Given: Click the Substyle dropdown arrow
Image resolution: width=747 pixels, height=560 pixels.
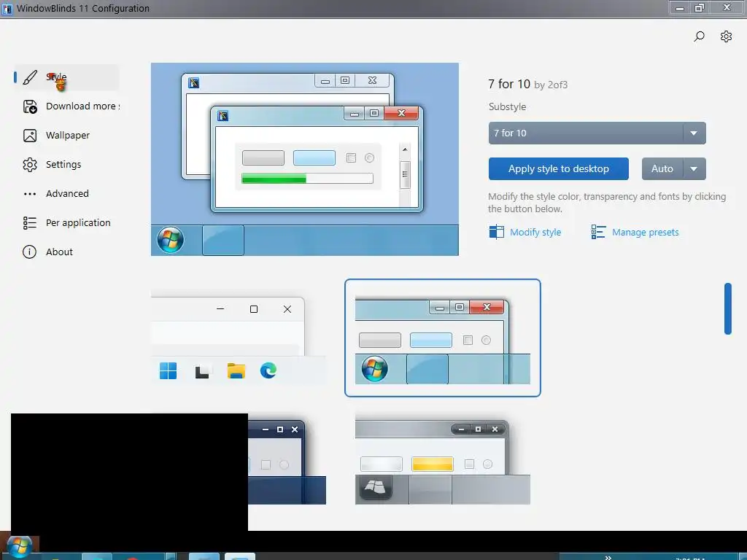Looking at the screenshot, I should coord(694,133).
